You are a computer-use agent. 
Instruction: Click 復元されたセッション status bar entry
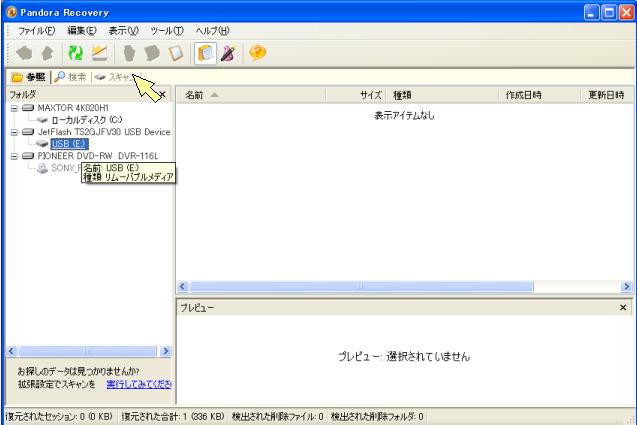pyautogui.click(x=59, y=416)
